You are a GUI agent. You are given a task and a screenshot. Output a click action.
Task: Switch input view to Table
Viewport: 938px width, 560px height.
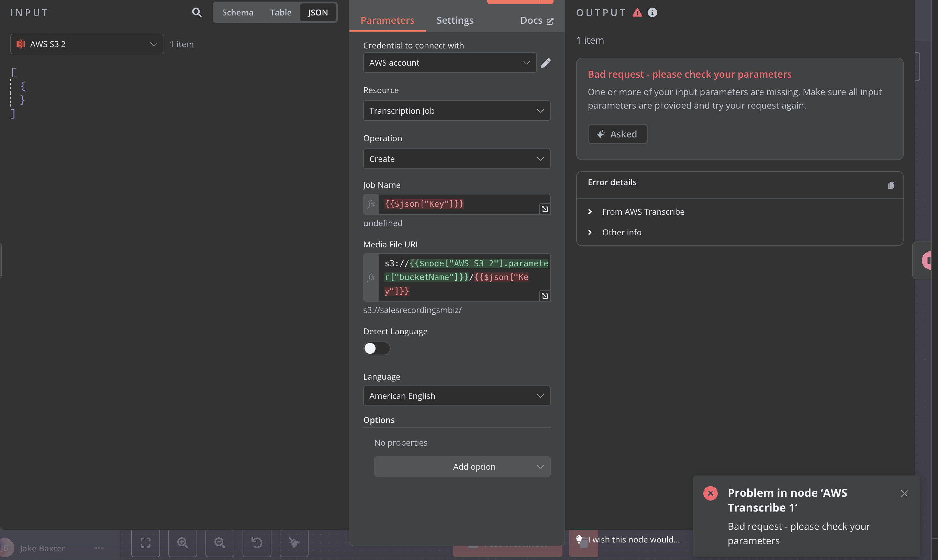[281, 12]
